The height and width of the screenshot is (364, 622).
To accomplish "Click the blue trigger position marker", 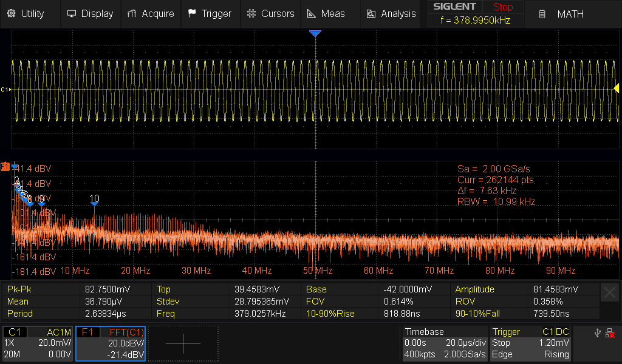I will click(315, 34).
